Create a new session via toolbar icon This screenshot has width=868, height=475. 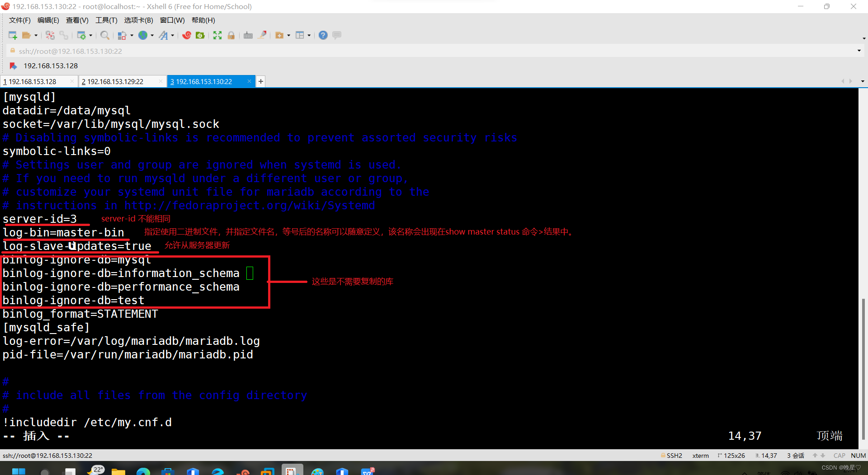[x=13, y=35]
